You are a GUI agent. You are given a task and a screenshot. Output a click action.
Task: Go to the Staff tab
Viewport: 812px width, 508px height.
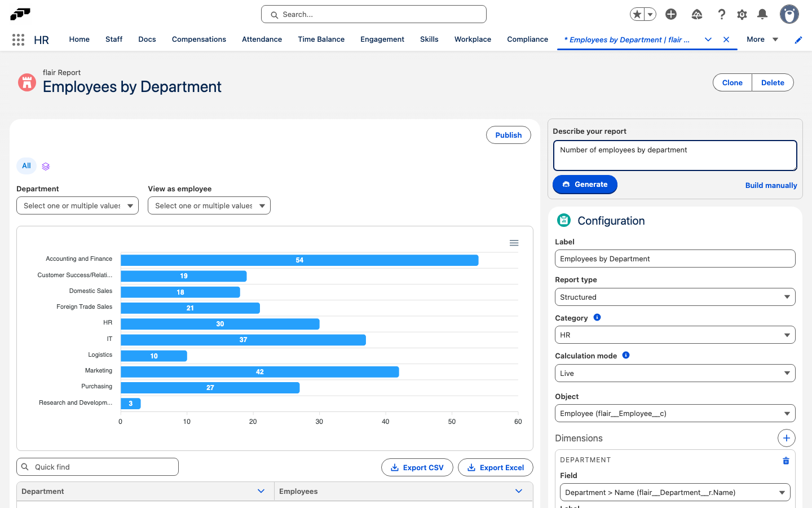tap(114, 40)
